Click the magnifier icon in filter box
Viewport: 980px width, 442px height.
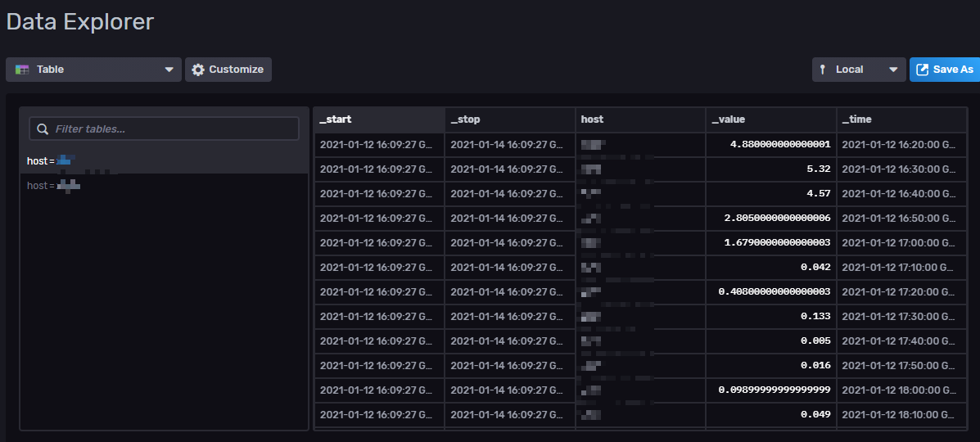coord(43,129)
